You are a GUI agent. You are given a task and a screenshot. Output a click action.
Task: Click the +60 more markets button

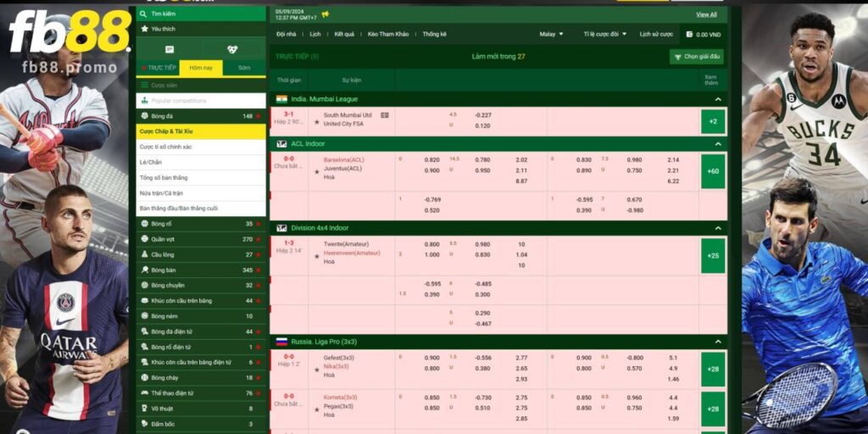713,170
